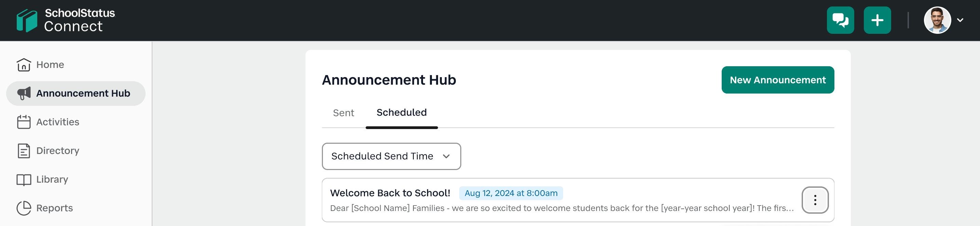Select the Scheduled tab
Screen dimensions: 980x226
click(401, 113)
